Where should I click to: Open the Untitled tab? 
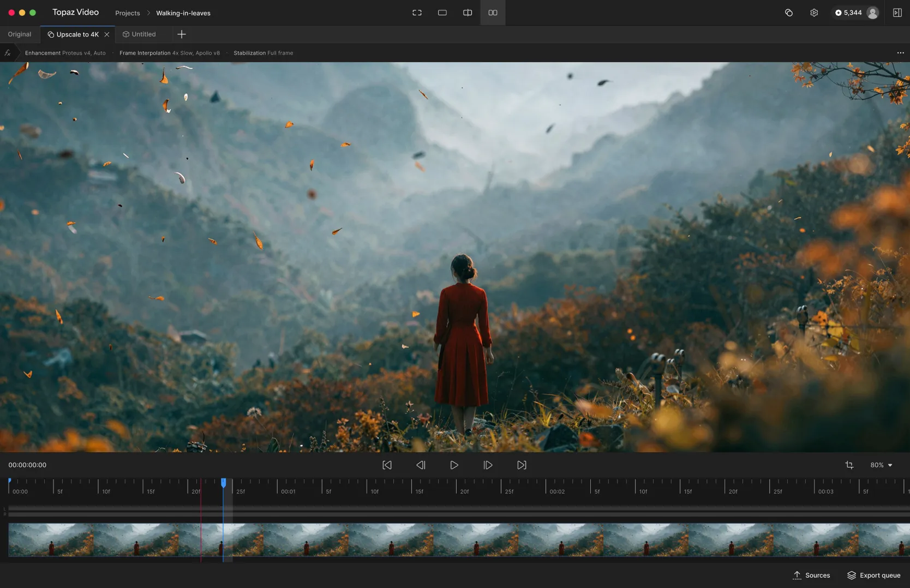click(x=139, y=34)
